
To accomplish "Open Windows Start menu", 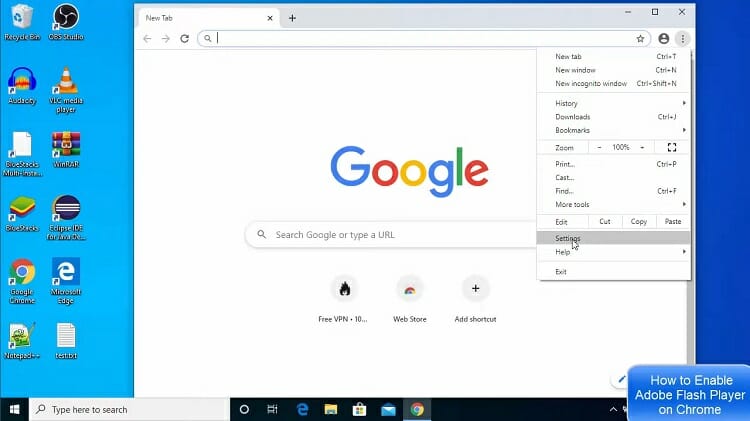I will click(x=14, y=410).
